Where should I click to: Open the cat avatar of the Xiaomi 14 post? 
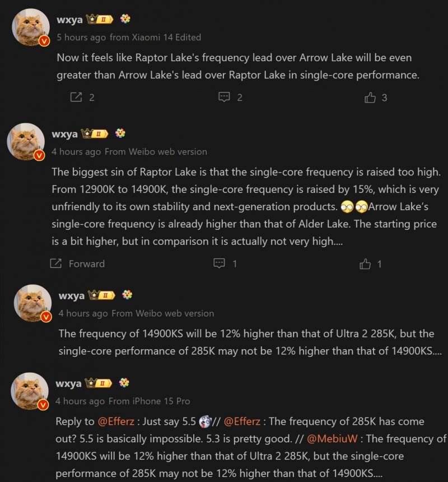(31, 27)
